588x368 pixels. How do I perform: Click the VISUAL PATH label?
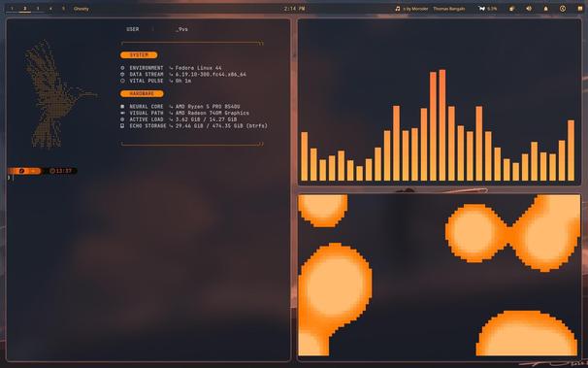click(x=147, y=113)
